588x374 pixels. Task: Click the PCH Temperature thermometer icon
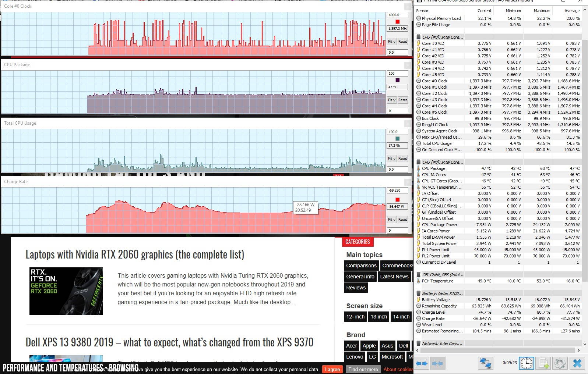pyautogui.click(x=419, y=281)
